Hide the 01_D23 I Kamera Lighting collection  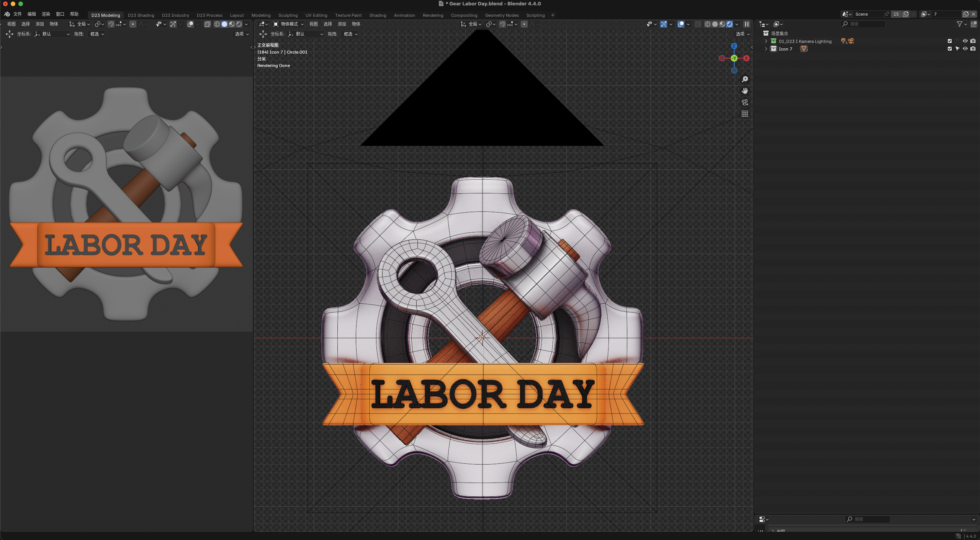point(965,41)
